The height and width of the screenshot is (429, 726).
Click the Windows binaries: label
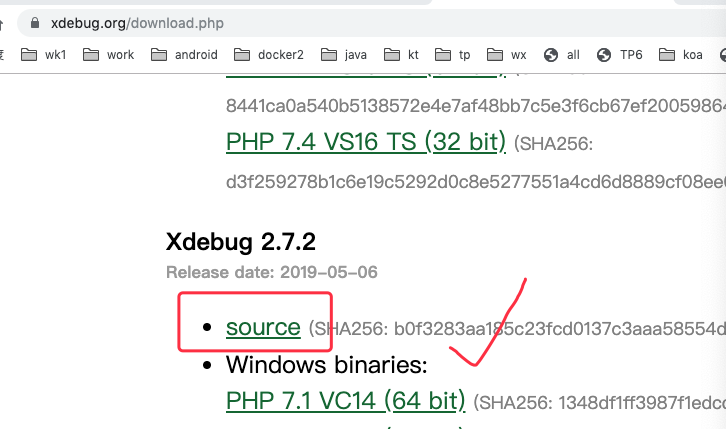coord(326,365)
